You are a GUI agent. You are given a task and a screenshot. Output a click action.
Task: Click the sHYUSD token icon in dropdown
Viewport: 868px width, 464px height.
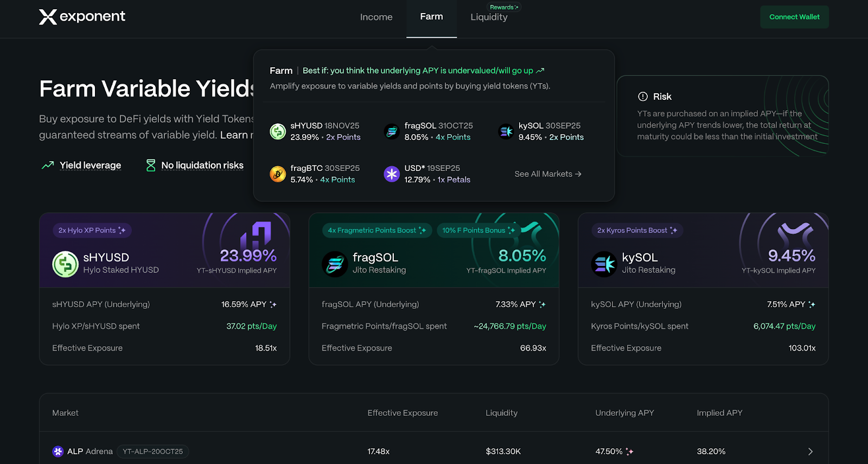coord(278,131)
